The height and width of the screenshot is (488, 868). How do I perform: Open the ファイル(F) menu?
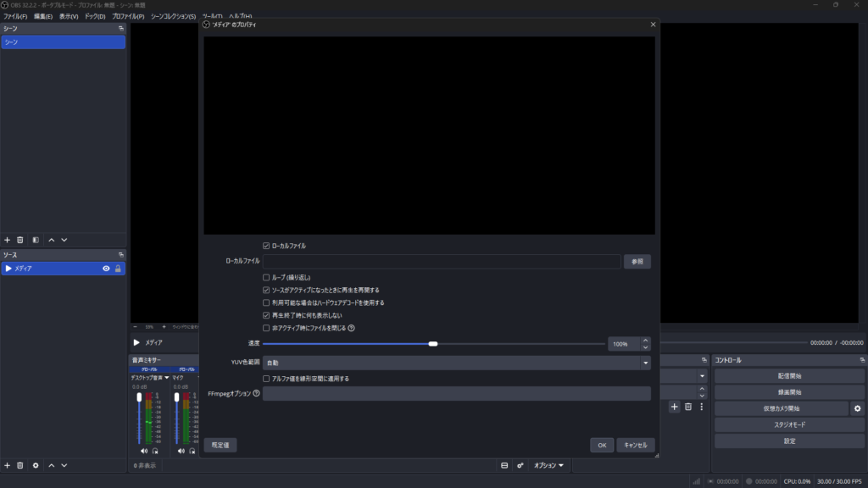(15, 17)
